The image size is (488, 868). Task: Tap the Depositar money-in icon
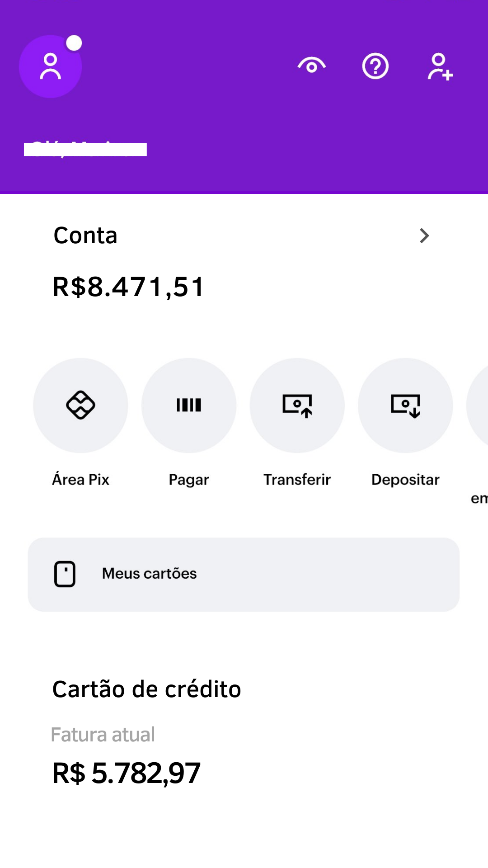[x=405, y=405]
